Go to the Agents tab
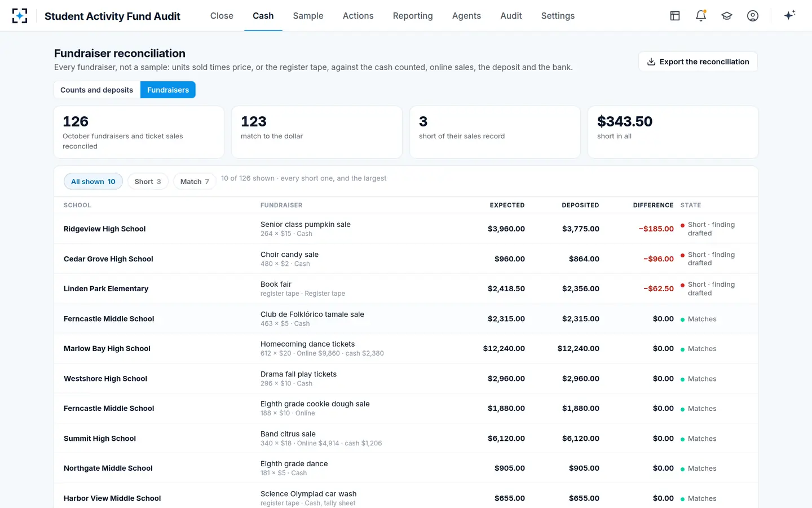The height and width of the screenshot is (508, 812). (x=466, y=16)
